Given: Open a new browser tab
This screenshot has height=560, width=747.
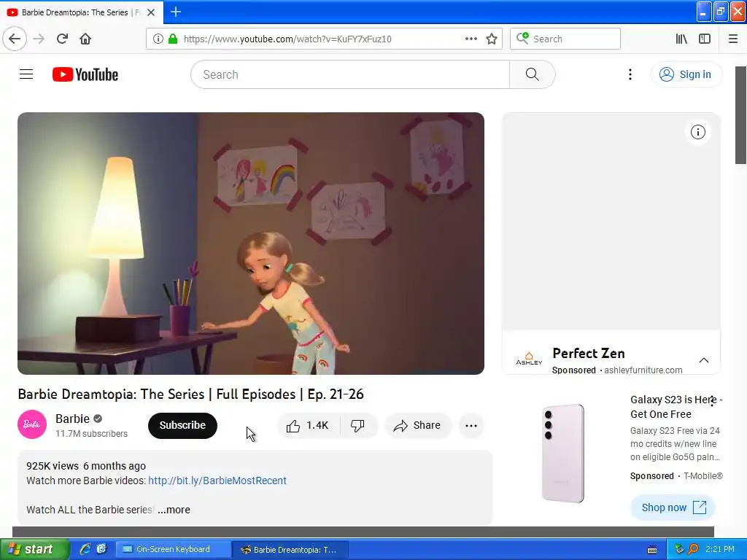Looking at the screenshot, I should pos(176,12).
